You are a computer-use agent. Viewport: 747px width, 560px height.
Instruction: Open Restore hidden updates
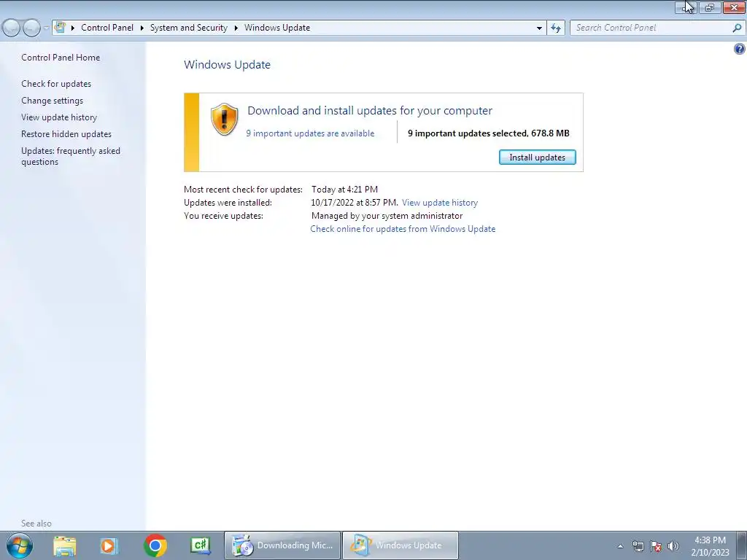click(66, 134)
